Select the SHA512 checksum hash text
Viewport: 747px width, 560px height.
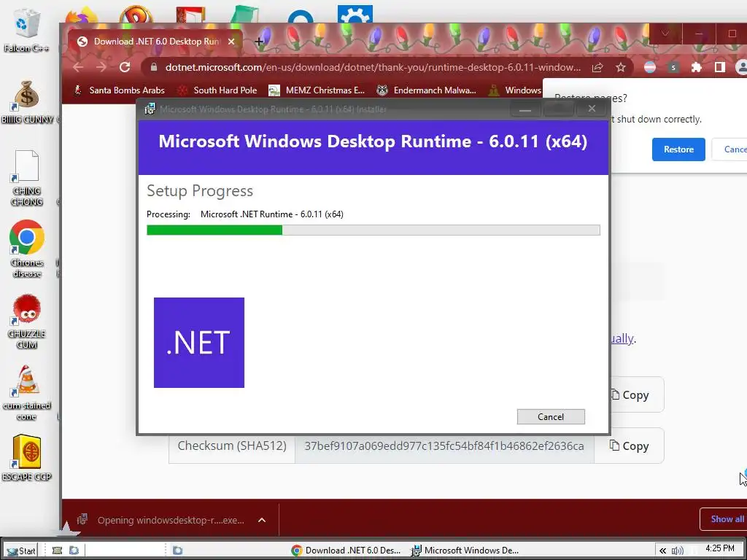pyautogui.click(x=444, y=446)
